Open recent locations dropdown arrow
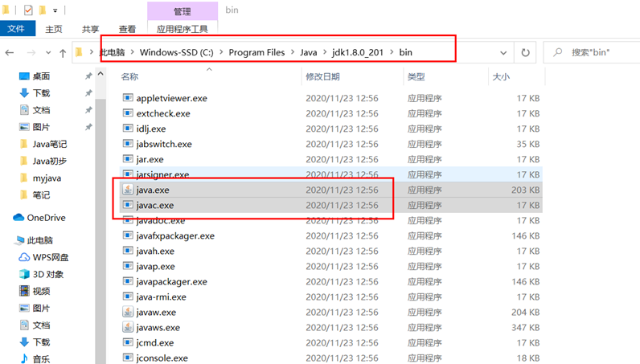The height and width of the screenshot is (364, 640). click(48, 53)
